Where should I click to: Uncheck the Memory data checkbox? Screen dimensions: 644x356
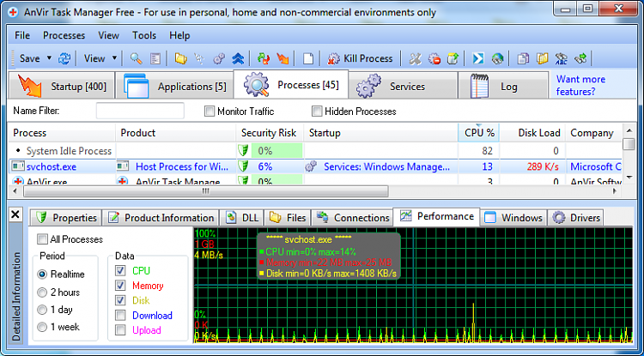pos(120,286)
